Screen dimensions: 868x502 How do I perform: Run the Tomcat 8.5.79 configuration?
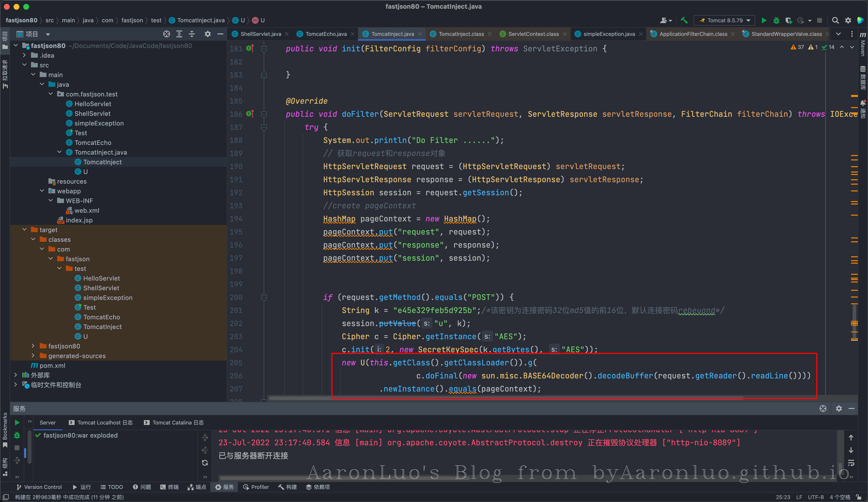tap(764, 20)
